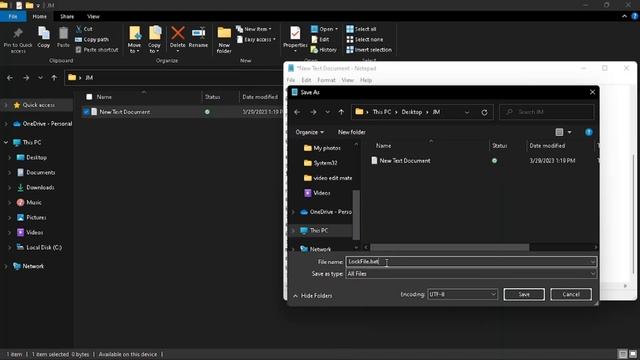Select Local Disk (C:) in Explorer sidebar

(40, 248)
